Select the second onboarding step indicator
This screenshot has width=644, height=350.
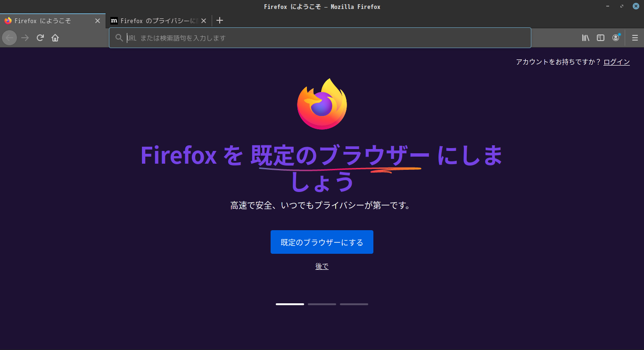(322, 304)
